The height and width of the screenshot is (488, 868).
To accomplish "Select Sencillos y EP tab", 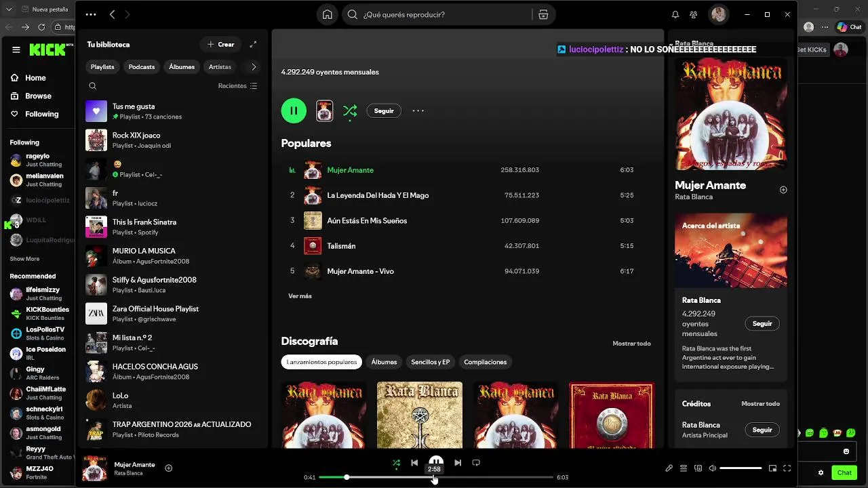I will 431,362.
